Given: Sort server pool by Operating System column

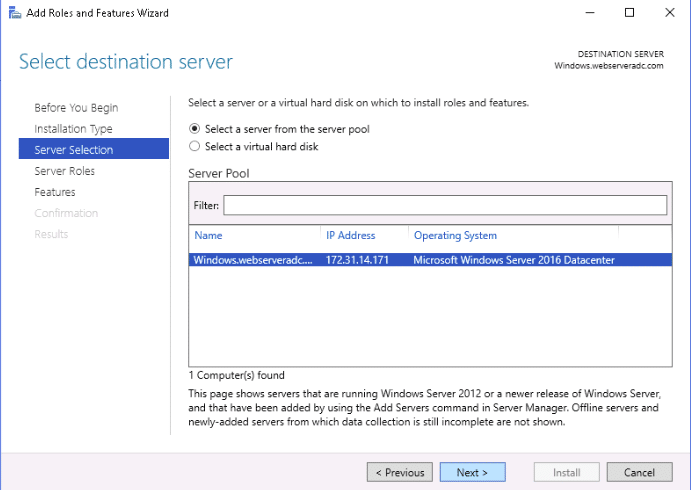Looking at the screenshot, I should click(x=455, y=235).
